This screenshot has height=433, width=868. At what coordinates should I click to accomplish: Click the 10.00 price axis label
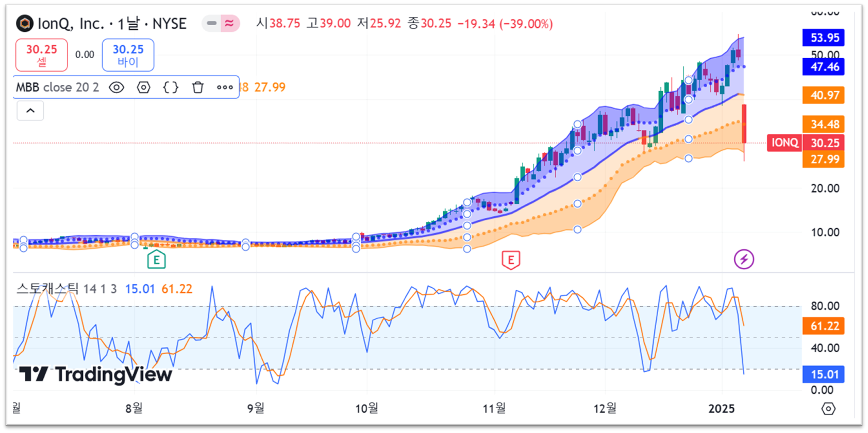pyautogui.click(x=825, y=232)
